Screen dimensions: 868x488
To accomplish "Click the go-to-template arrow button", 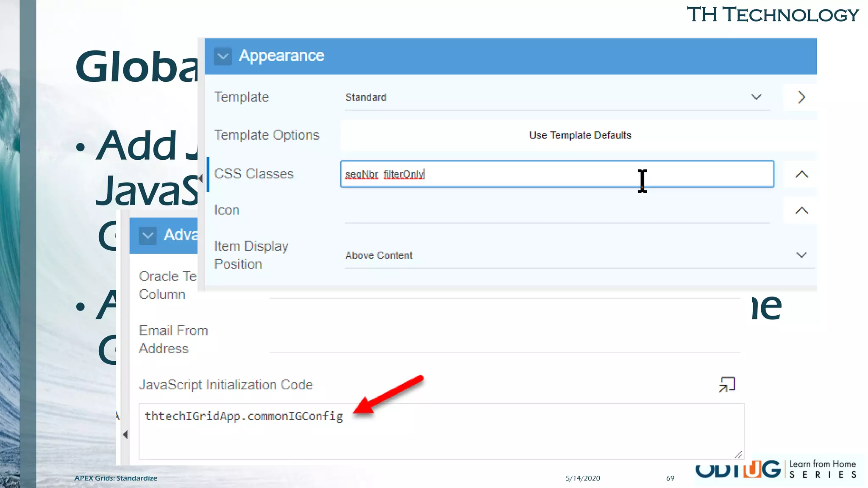I will (x=801, y=97).
